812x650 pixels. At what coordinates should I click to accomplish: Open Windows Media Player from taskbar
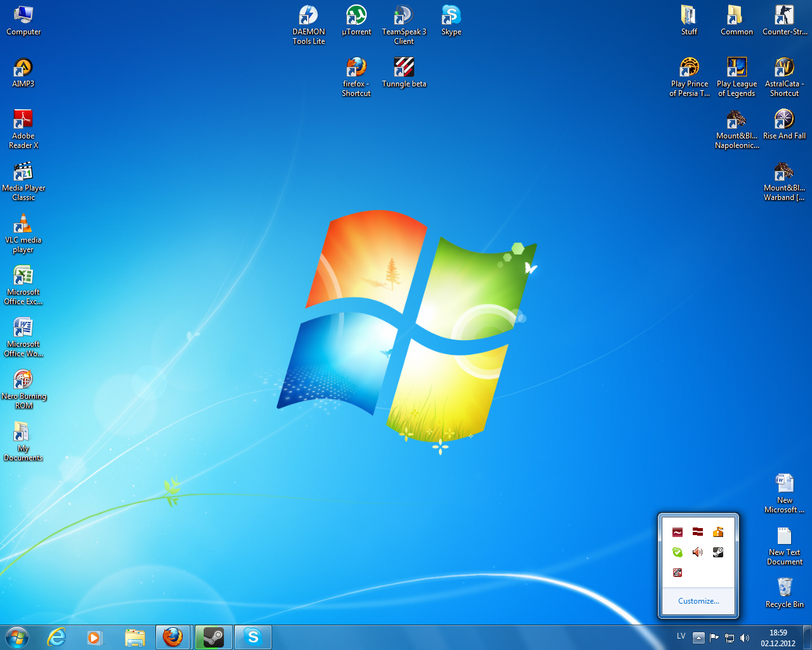click(95, 637)
